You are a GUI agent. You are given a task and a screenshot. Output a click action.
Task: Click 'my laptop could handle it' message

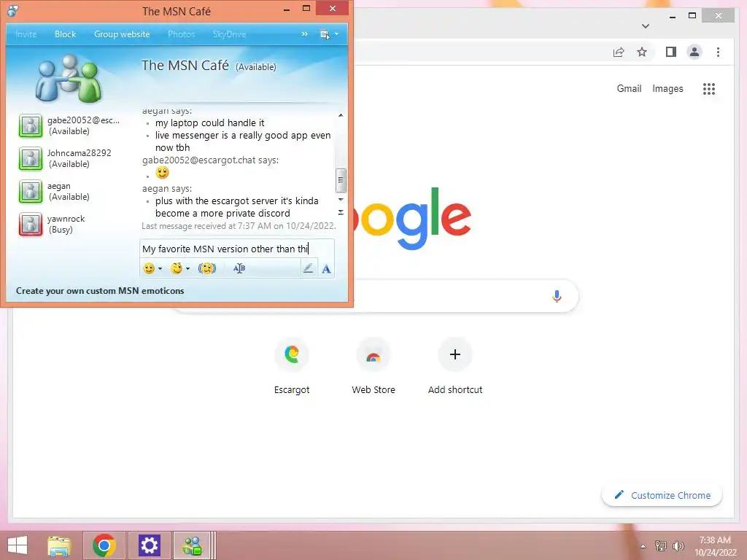click(209, 122)
